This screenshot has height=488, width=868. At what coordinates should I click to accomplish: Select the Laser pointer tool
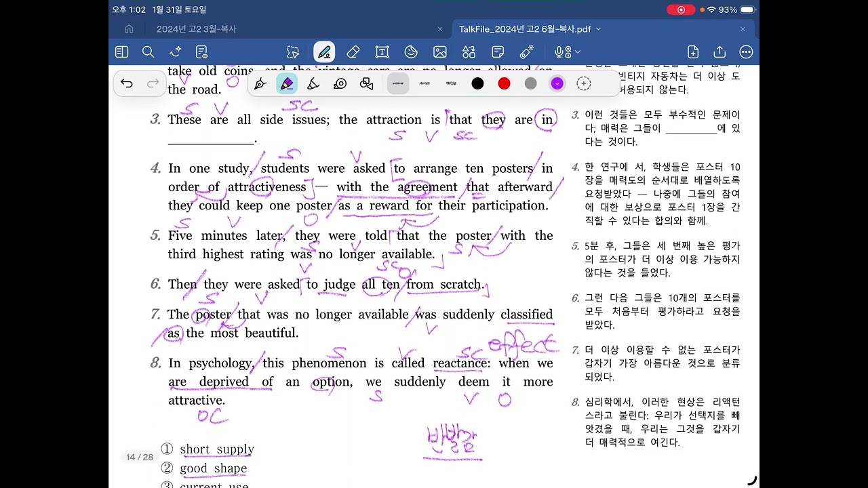point(527,52)
